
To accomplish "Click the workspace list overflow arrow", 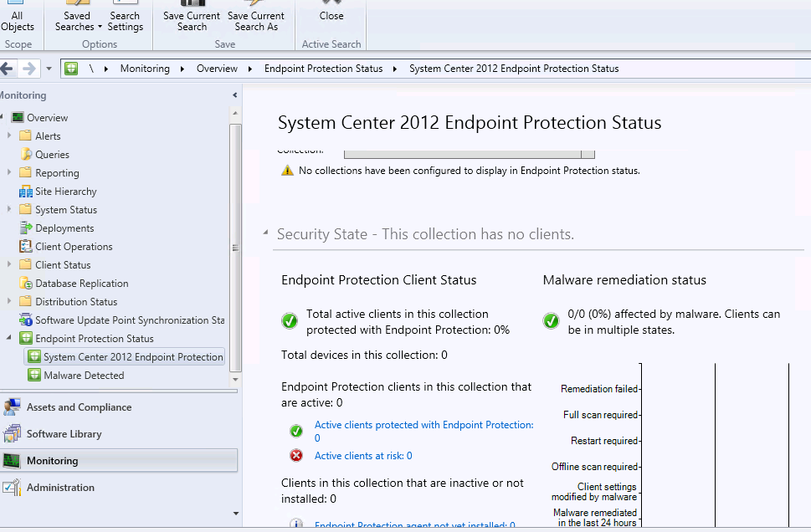I will click(236, 514).
